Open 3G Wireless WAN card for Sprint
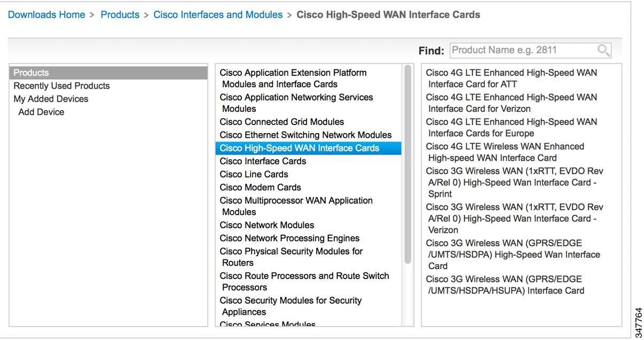 514,182
